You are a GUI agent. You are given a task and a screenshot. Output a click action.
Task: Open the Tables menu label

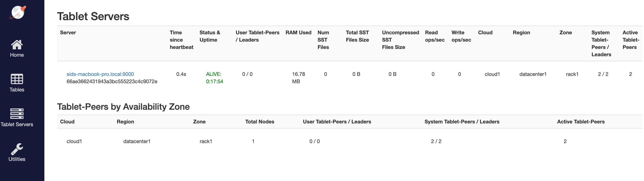(17, 90)
